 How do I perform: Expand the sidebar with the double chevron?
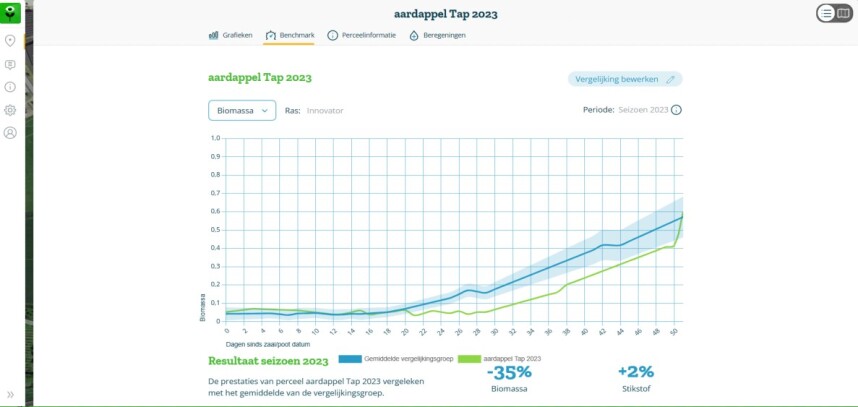tap(10, 395)
